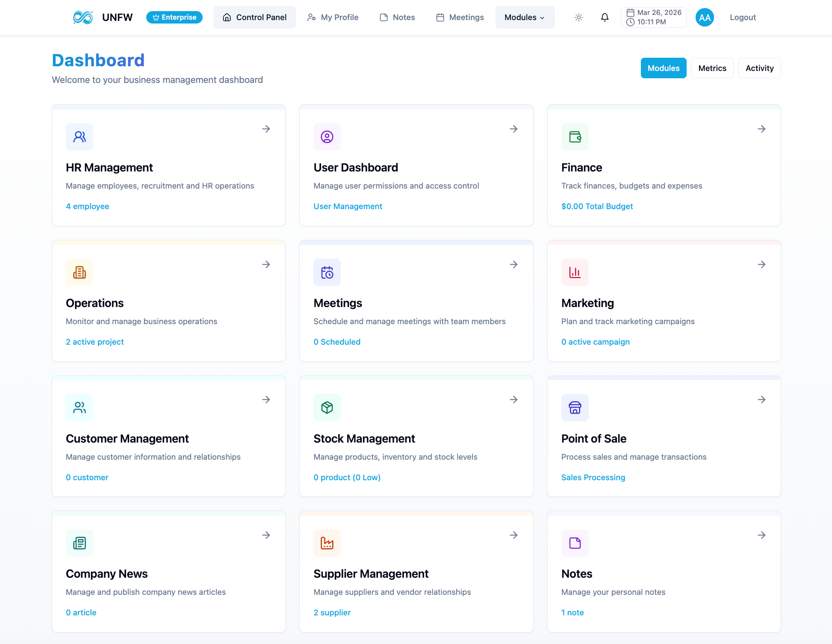Click the Enterprise plan badge
Viewport: 832px width, 644px height.
click(174, 18)
